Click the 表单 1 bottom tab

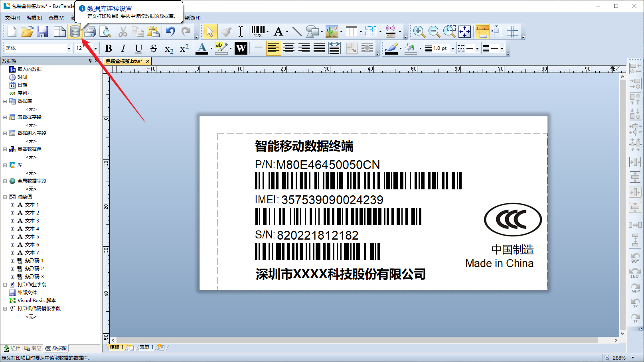click(146, 347)
